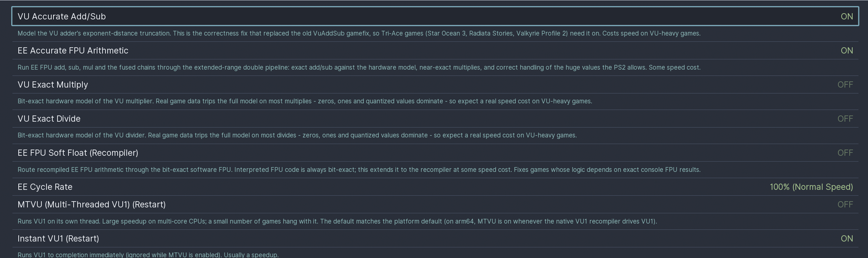Click the EE FPU extended-range pipeline description

pyautogui.click(x=359, y=67)
